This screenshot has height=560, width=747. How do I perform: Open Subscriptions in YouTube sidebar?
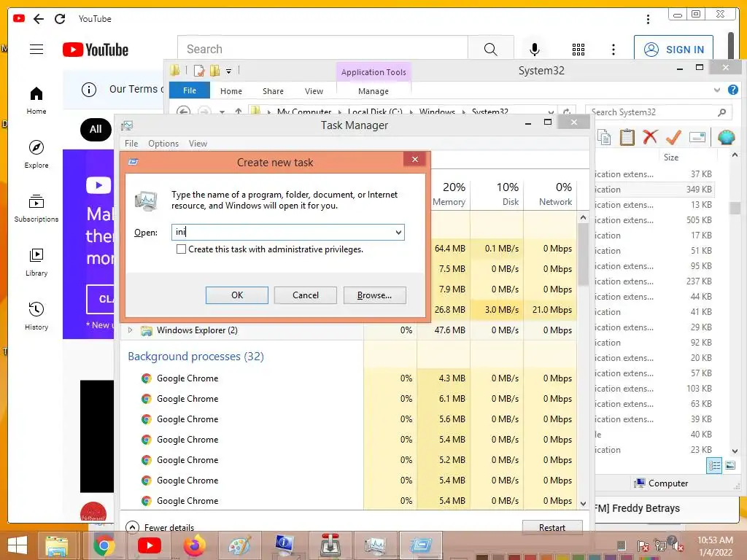coord(36,209)
